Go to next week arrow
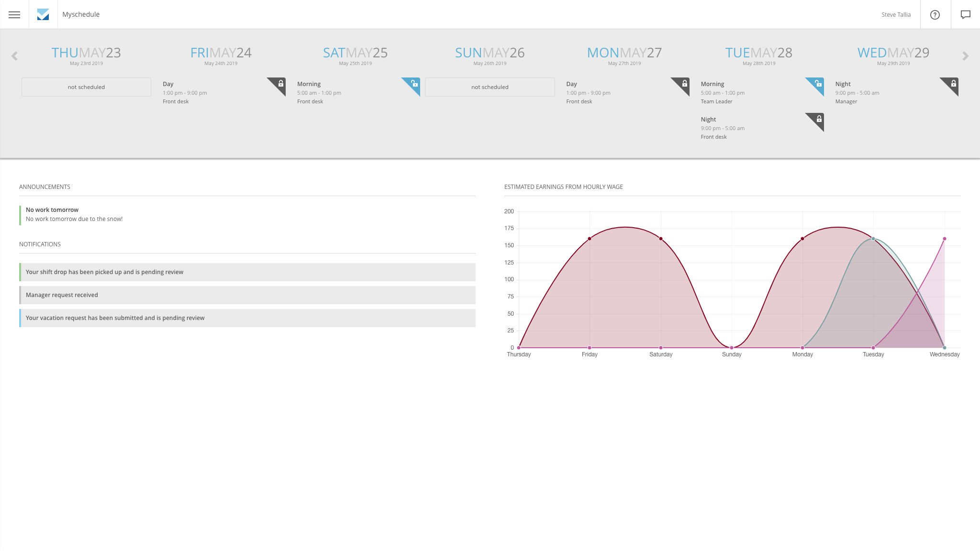Screen dimensions: 980x551 click(x=965, y=56)
